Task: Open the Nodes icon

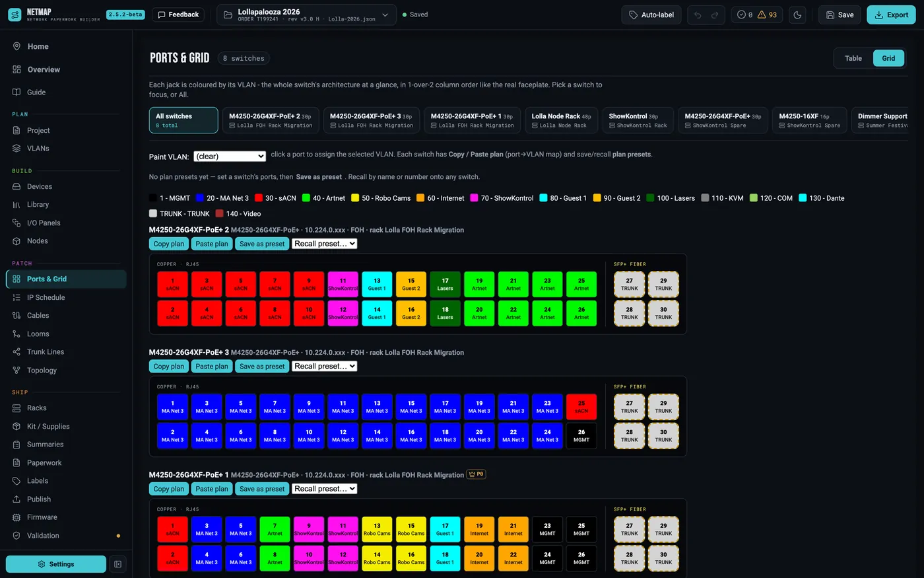Action: (x=16, y=241)
